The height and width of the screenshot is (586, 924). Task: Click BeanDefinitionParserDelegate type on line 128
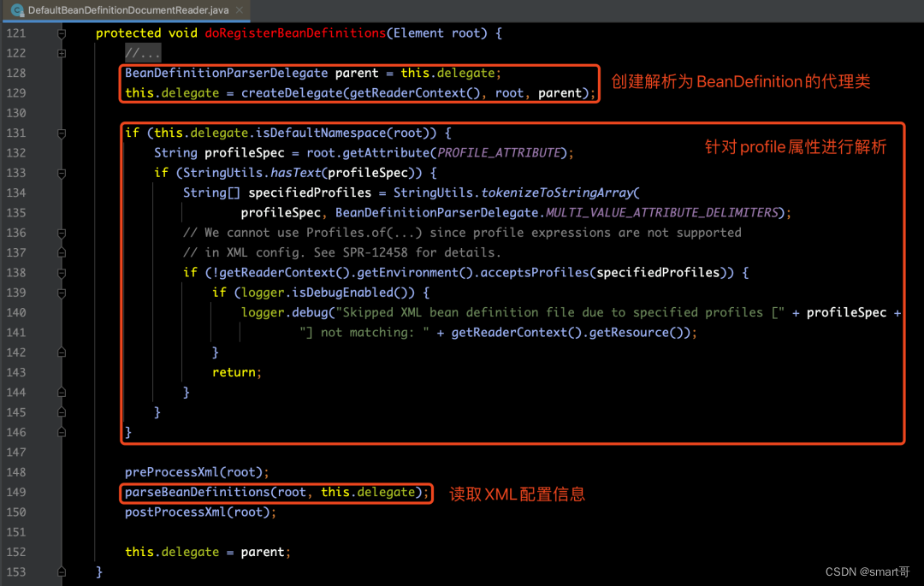(x=226, y=73)
